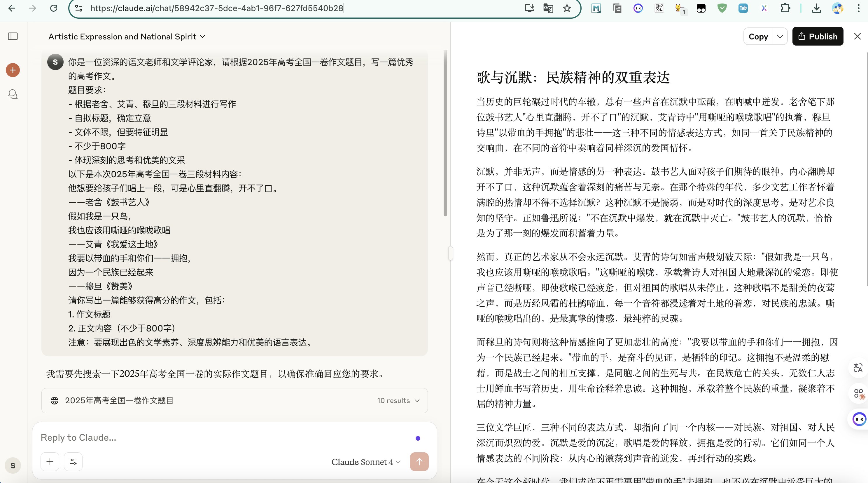The width and height of the screenshot is (868, 483).
Task: Bookmark this page with star icon
Action: point(567,8)
